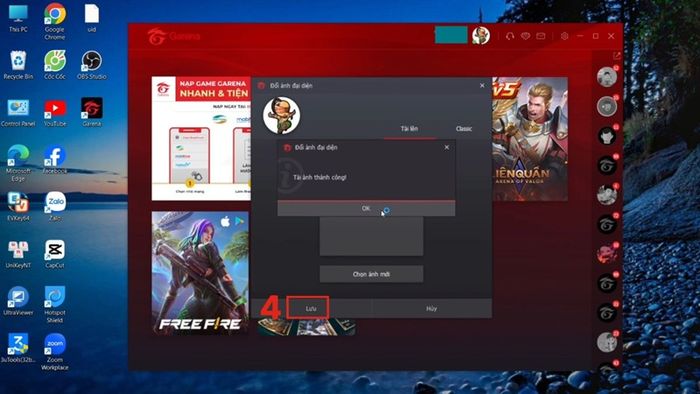Select the Garena desktop shortcut
Screen dimensions: 700x394
92,112
